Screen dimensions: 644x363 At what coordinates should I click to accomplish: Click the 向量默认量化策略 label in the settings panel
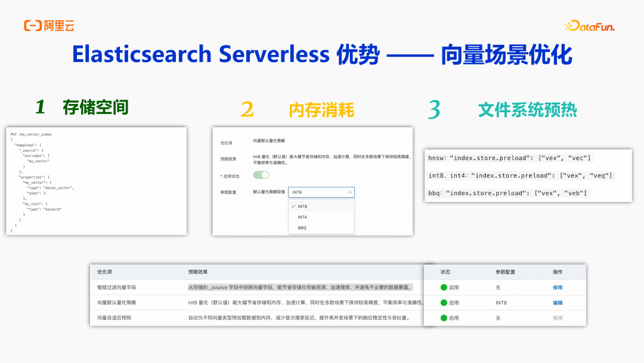[269, 141]
